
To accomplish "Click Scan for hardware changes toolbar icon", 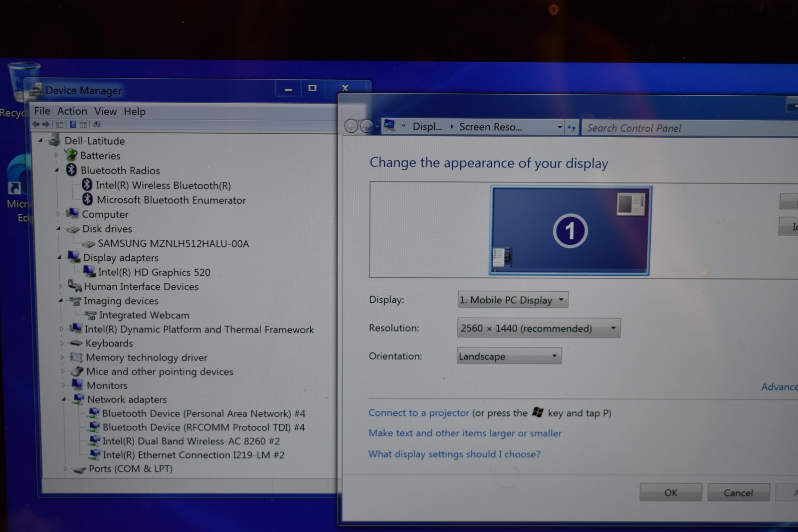I will tap(97, 124).
